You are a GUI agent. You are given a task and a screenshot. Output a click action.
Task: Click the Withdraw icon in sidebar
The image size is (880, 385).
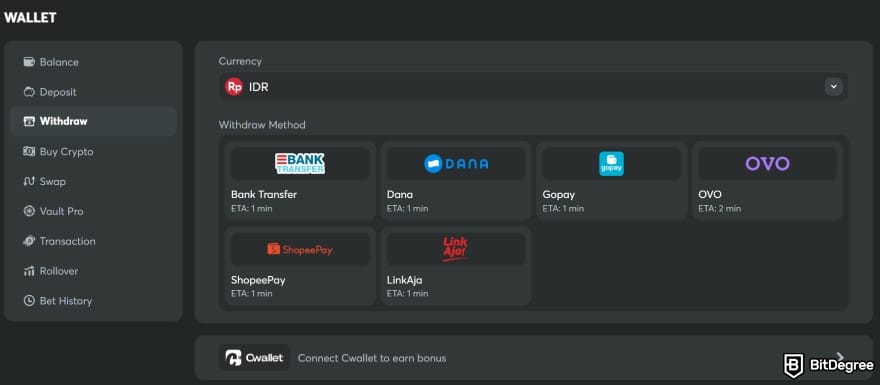29,121
